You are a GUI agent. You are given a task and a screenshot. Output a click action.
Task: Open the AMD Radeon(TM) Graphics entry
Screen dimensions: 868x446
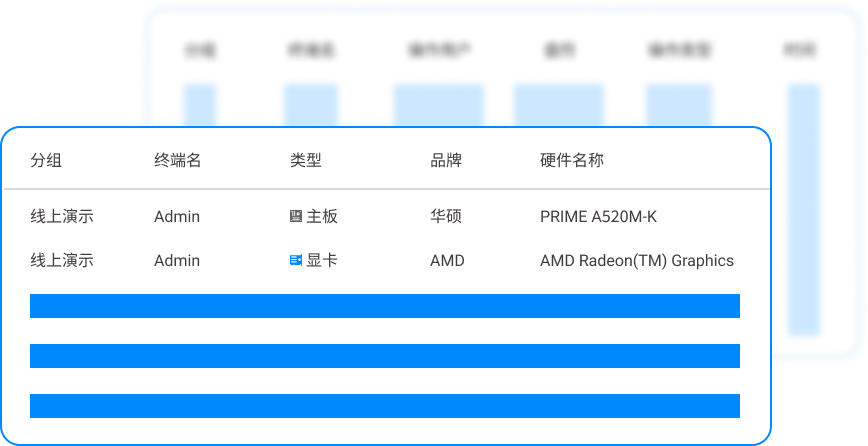coord(636,260)
